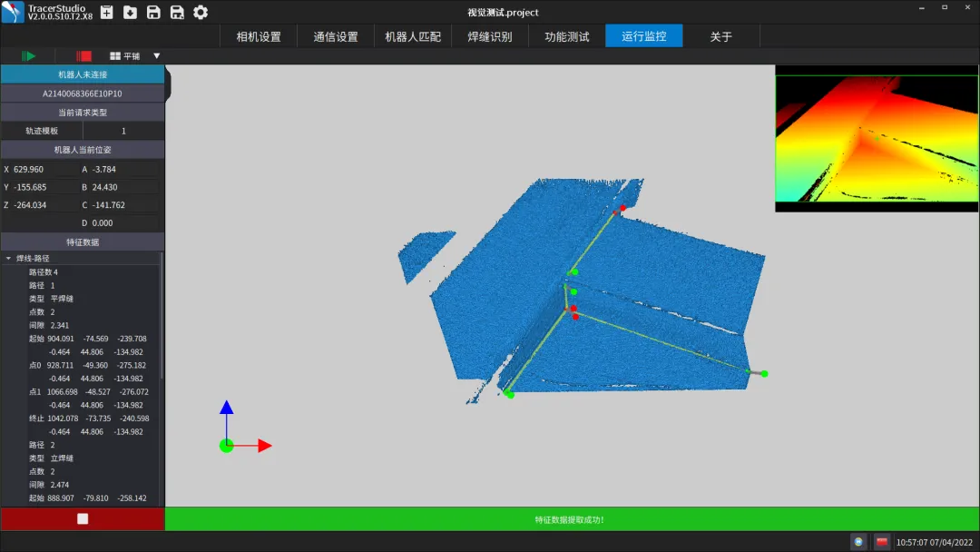Open the dropdown arrow next to 平铺
This screenshot has height=552, width=980.
pyautogui.click(x=156, y=56)
